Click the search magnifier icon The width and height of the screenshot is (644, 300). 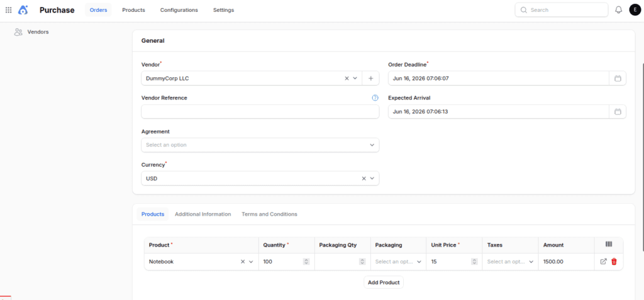click(524, 10)
